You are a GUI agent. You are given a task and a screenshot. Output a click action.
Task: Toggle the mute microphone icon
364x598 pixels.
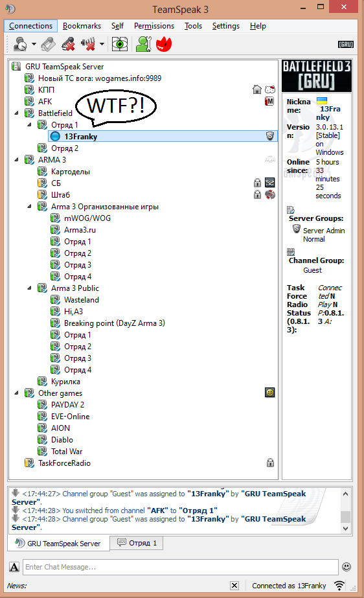point(69,44)
